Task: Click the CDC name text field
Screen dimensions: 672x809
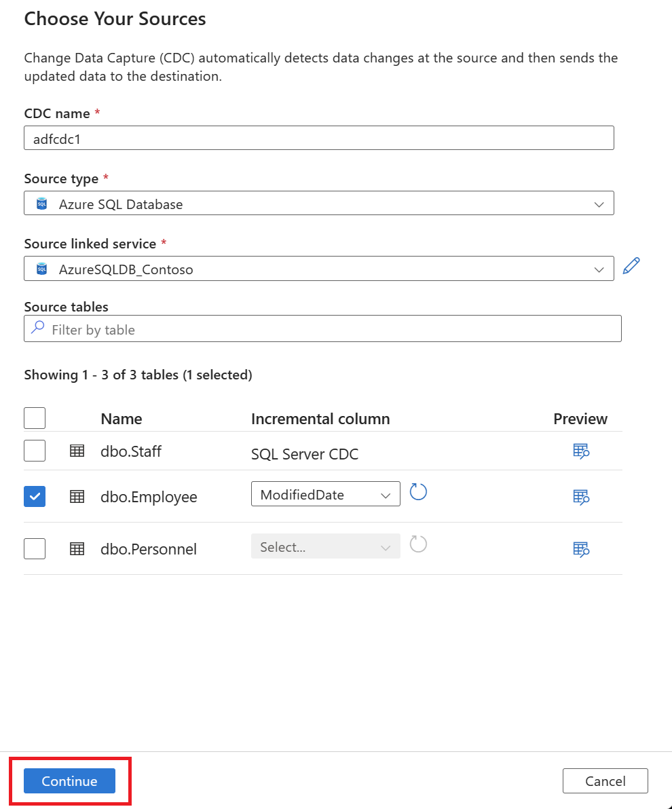Action: (319, 138)
